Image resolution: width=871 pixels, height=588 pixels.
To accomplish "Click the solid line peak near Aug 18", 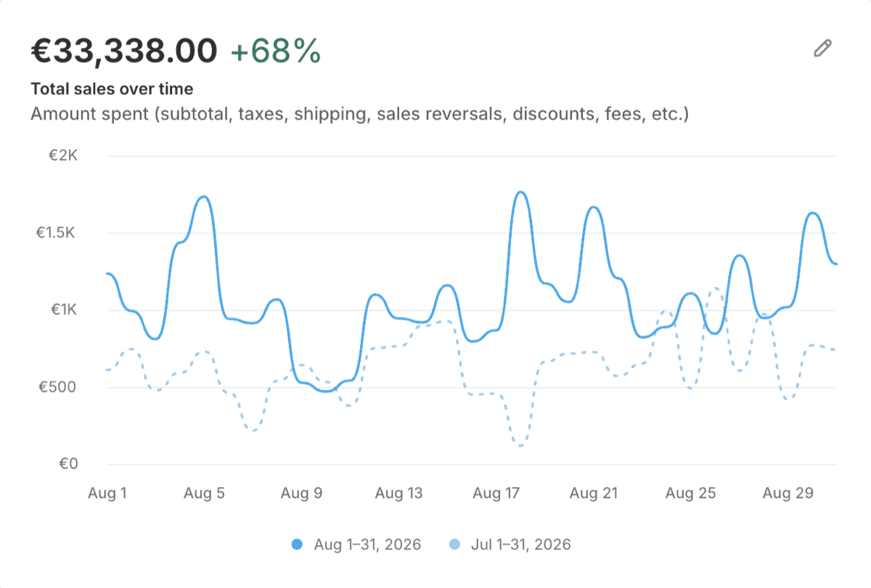I will coord(520,192).
